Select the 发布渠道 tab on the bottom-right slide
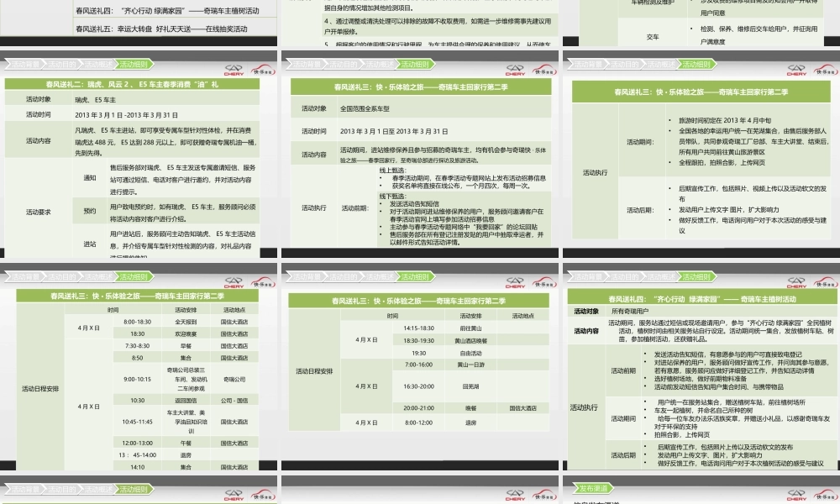Image resolution: width=840 pixels, height=504 pixels. point(593,489)
